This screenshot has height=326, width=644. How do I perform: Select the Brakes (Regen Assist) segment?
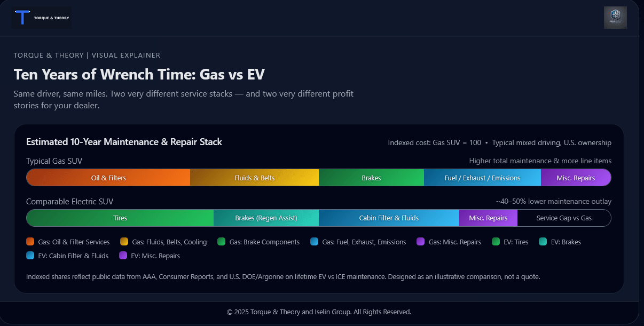pos(266,218)
